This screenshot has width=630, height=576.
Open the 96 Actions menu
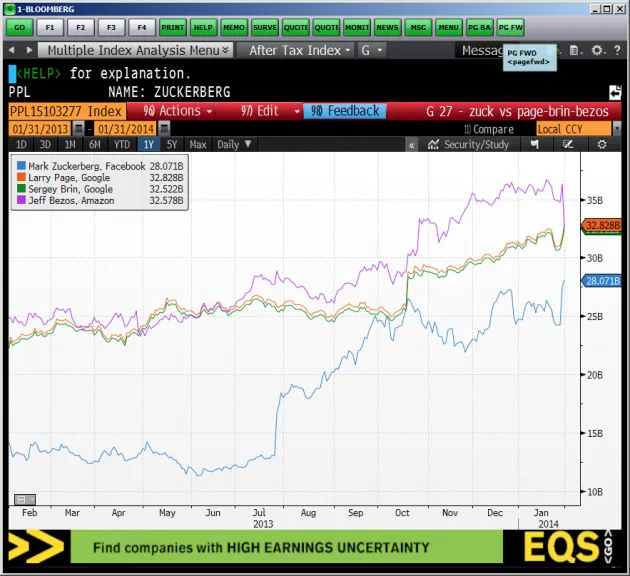pos(177,111)
